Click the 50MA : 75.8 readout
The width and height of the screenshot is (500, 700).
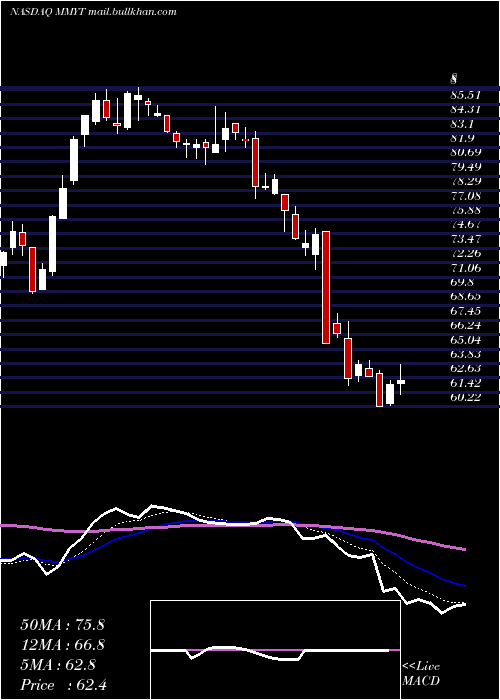pyautogui.click(x=62, y=625)
